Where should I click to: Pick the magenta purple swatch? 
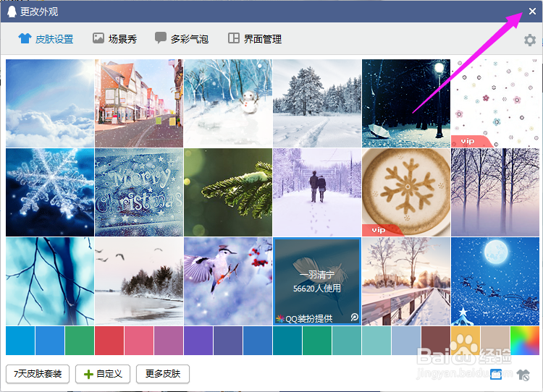tap(169, 341)
